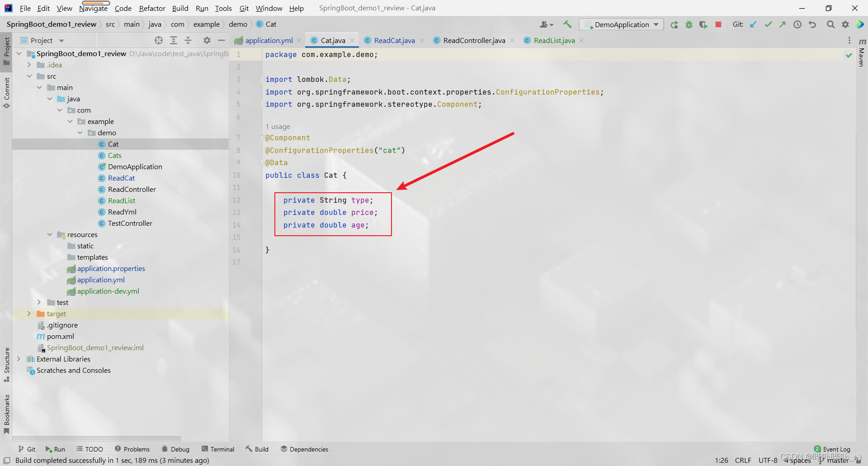Stop the running application
868x466 pixels.
coord(718,24)
